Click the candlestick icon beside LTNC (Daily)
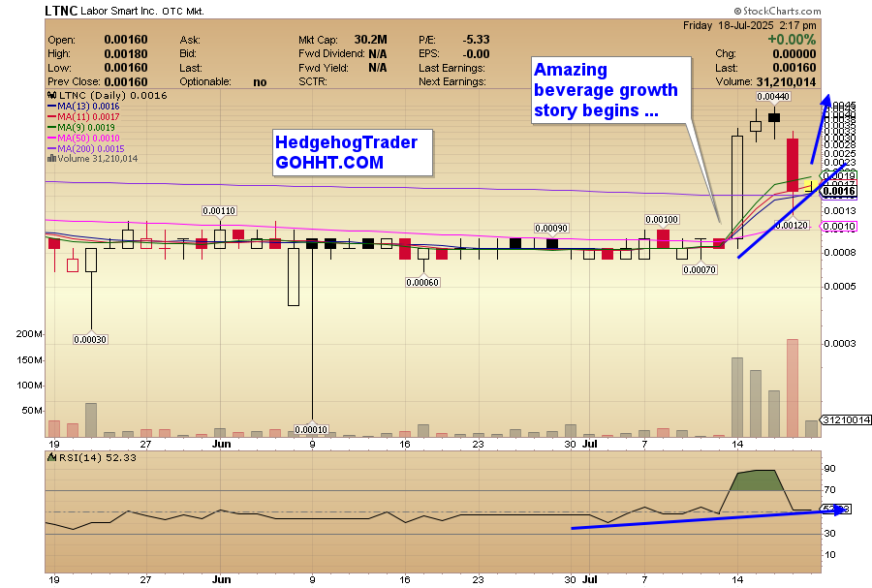Screen dimensions: 872x588 51,95
